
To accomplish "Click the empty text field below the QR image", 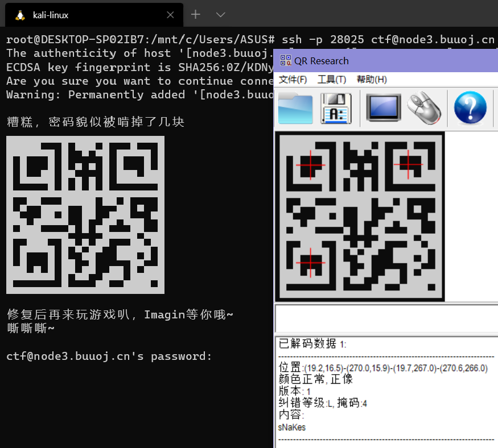I will pos(386,319).
